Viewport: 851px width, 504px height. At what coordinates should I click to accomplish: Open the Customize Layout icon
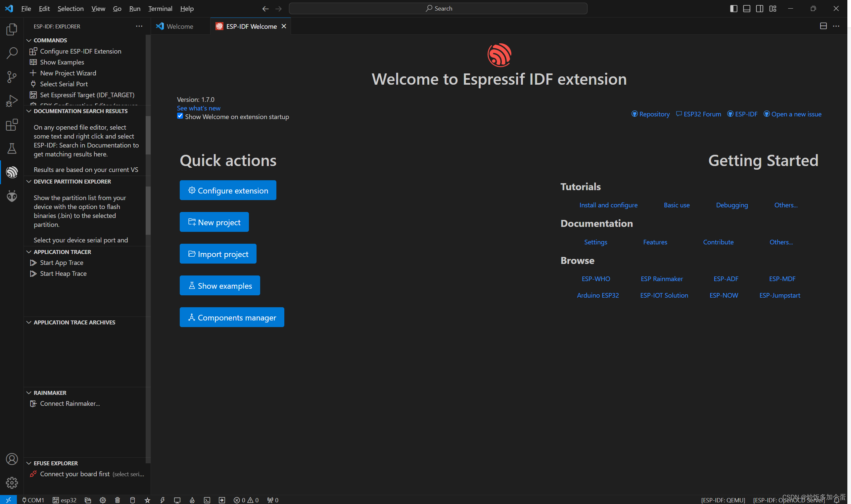[x=773, y=9]
